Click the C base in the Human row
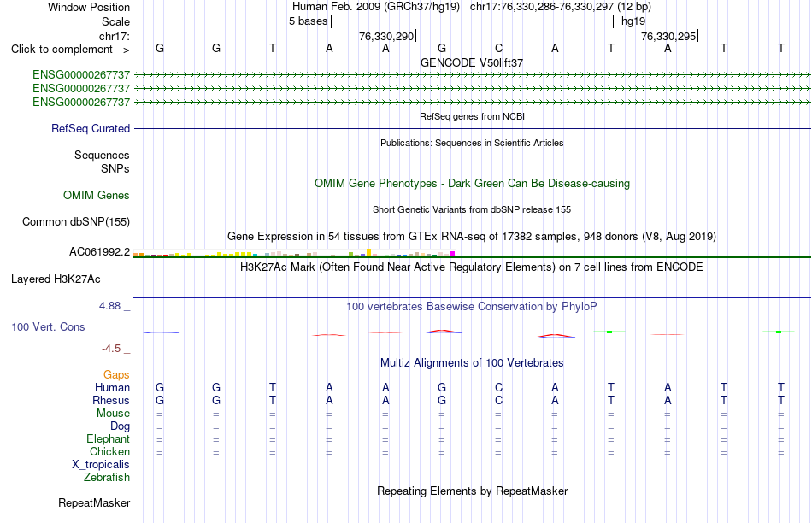 pyautogui.click(x=498, y=387)
